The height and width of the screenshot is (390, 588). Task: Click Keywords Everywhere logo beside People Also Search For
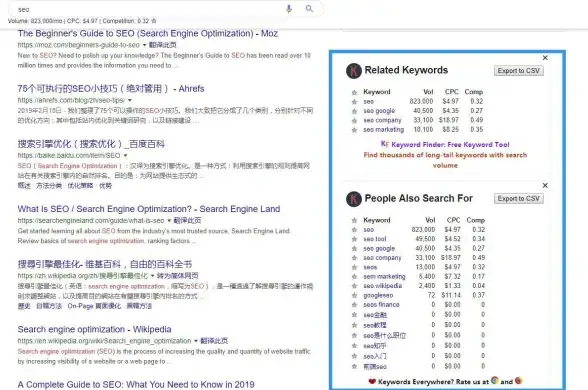tap(354, 199)
